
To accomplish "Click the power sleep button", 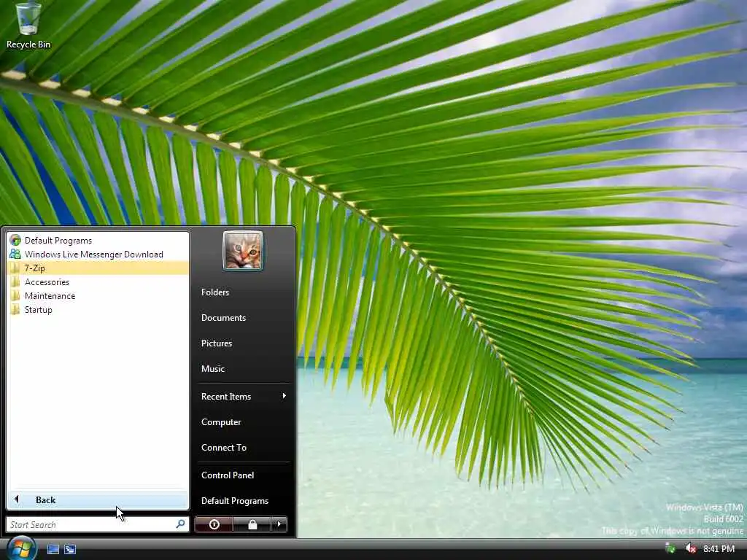I will pyautogui.click(x=214, y=524).
